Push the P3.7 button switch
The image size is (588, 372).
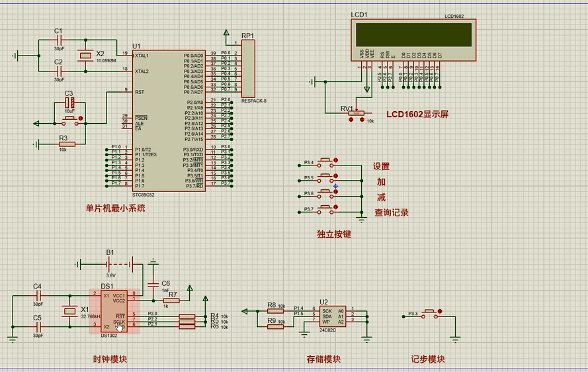(325, 209)
